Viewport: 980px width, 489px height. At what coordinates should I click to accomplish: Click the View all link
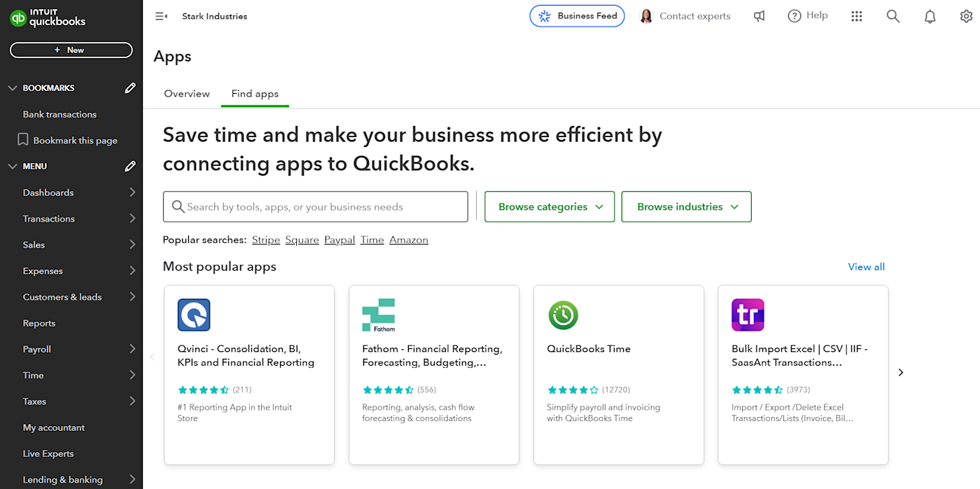[x=867, y=267]
